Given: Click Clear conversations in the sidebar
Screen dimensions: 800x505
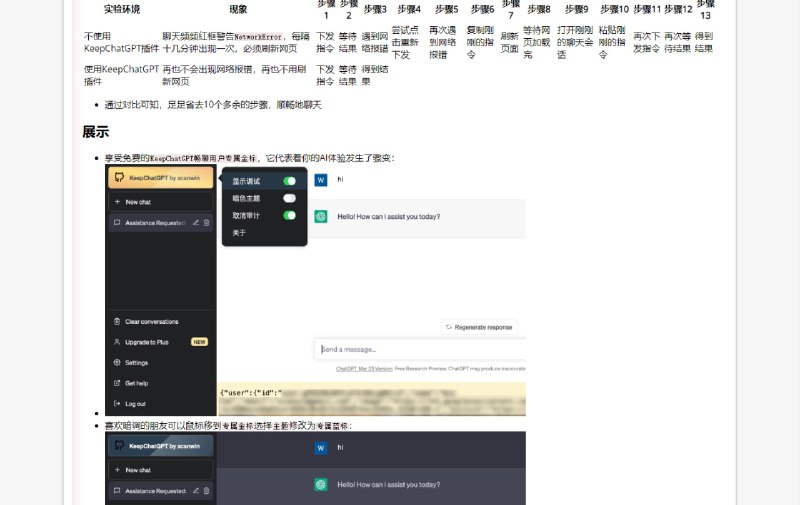Looking at the screenshot, I should pyautogui.click(x=152, y=322).
